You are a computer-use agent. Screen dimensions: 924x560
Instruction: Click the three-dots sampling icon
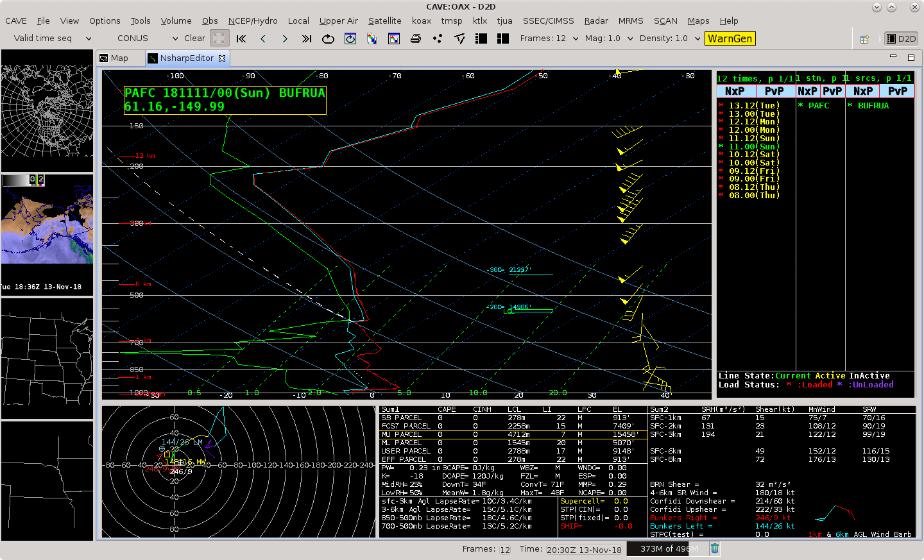(x=438, y=38)
